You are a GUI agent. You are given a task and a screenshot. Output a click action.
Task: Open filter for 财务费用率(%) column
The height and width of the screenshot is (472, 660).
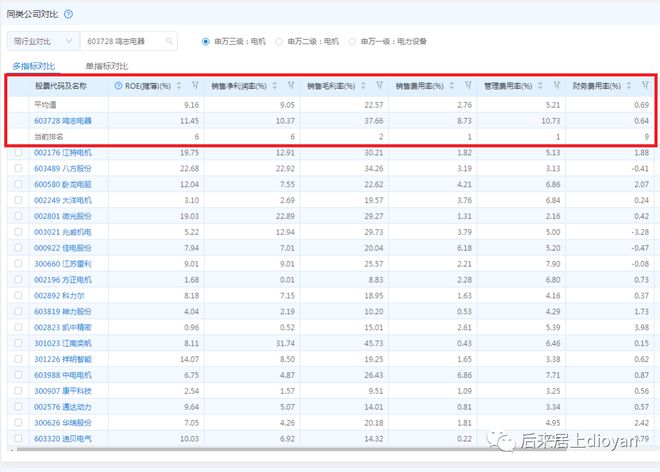[645, 85]
